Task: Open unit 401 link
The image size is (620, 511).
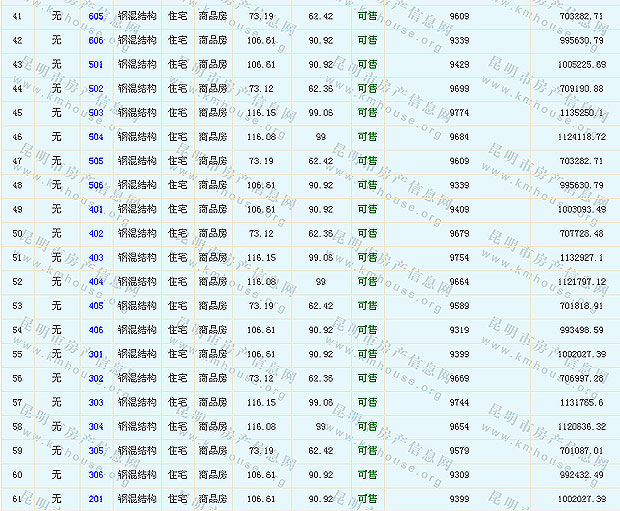Action: [96, 210]
